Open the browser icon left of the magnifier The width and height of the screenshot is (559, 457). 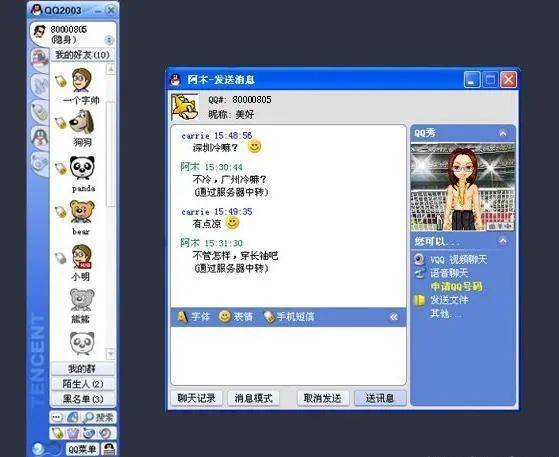tap(73, 417)
